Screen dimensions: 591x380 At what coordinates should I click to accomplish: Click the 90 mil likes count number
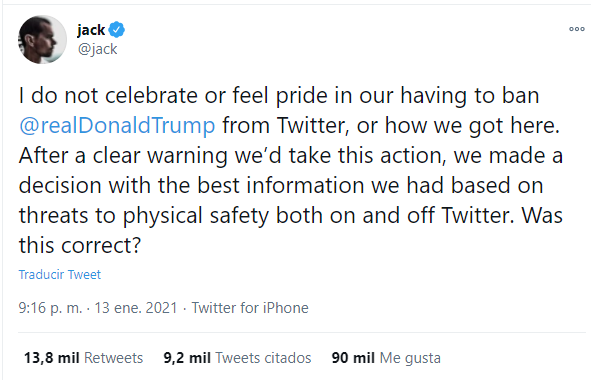(x=353, y=357)
